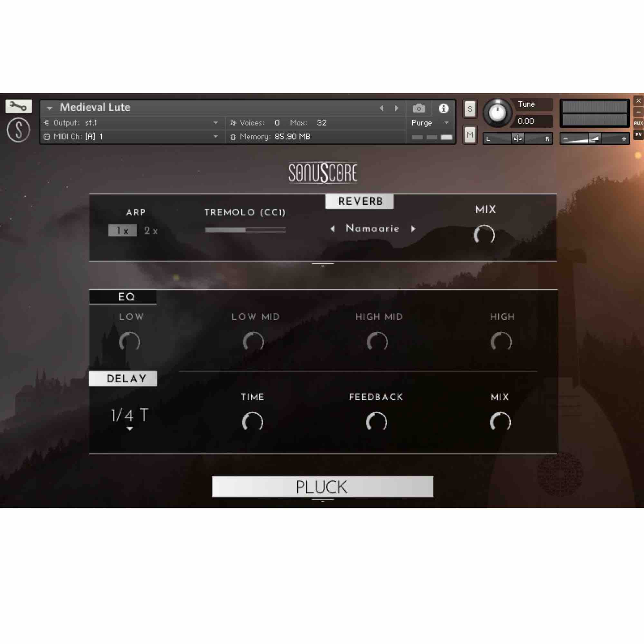Image resolution: width=644 pixels, height=644 pixels.
Task: Mute the Medieval Lute instrument
Action: point(470,135)
